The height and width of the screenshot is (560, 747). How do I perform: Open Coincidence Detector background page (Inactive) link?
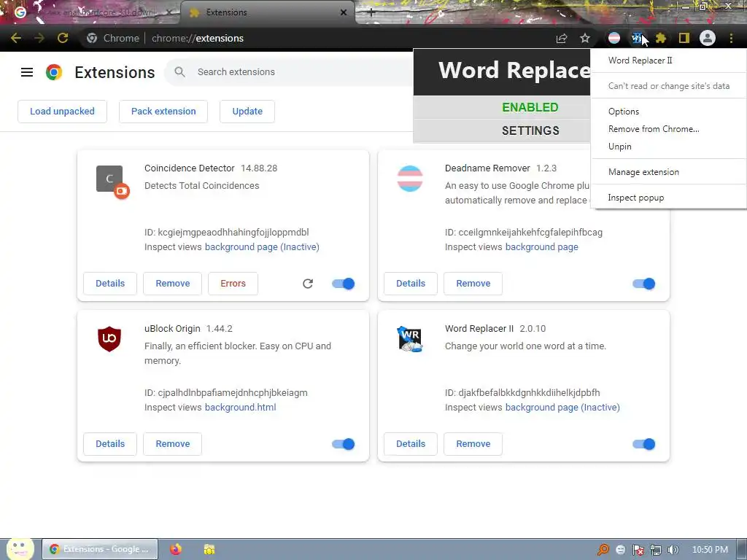click(x=262, y=247)
